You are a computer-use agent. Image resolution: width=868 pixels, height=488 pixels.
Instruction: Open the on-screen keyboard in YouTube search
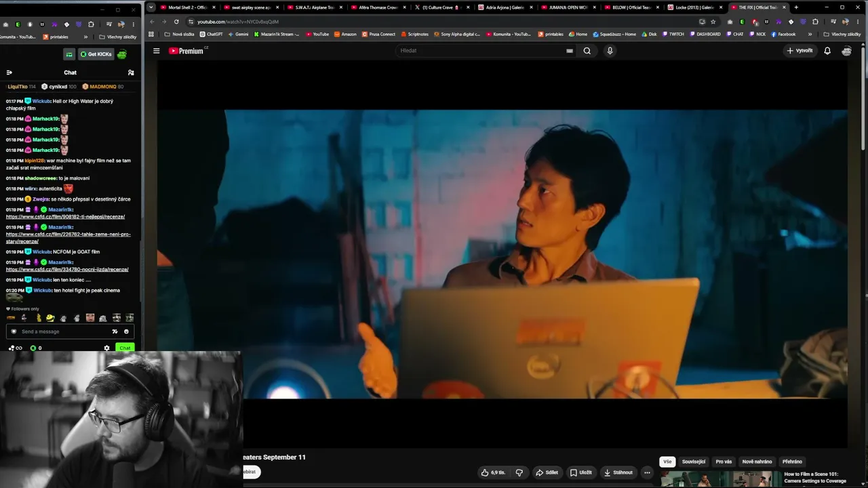[x=570, y=51]
